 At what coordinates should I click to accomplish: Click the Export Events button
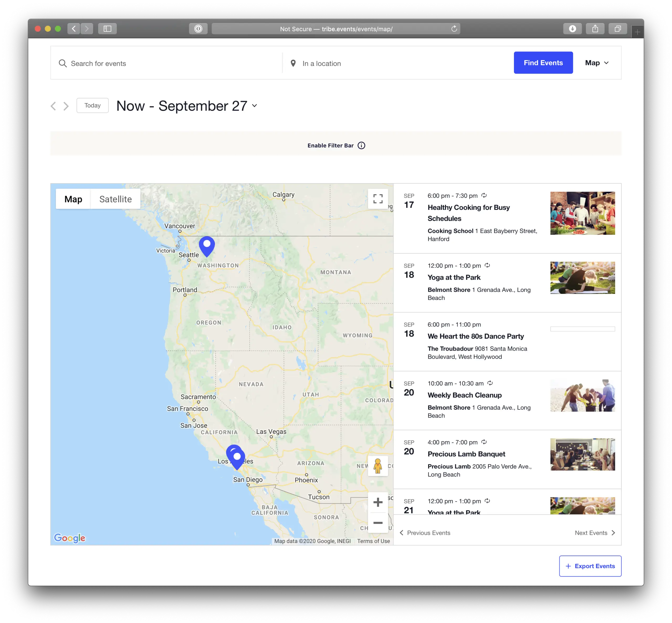click(x=590, y=566)
